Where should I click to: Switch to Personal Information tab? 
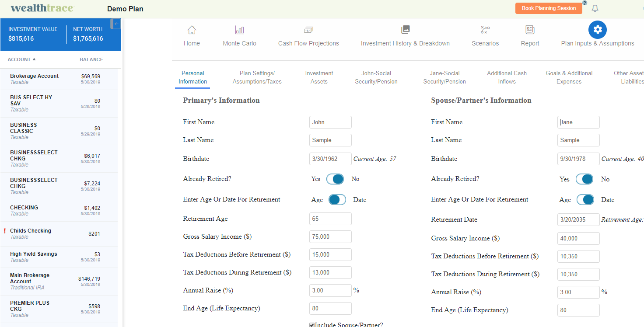click(x=192, y=77)
